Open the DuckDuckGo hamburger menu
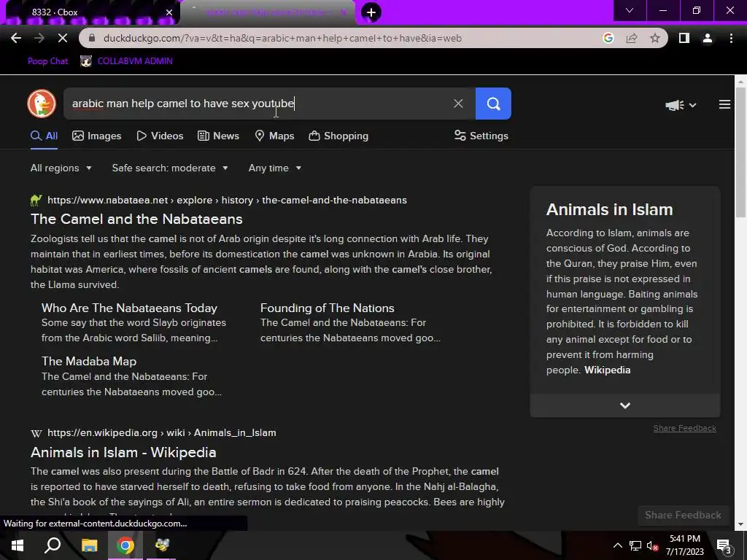 point(724,104)
